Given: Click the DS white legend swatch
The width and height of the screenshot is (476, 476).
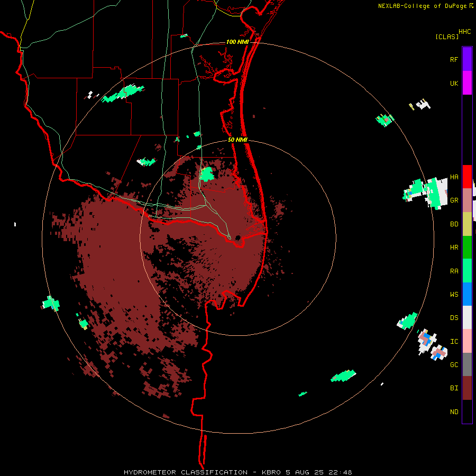Looking at the screenshot, I should click(467, 317).
